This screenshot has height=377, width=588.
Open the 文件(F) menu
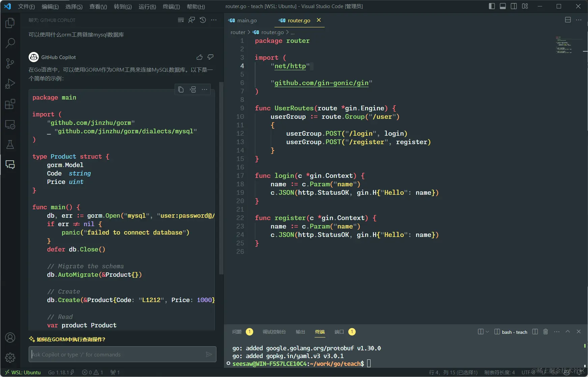click(x=26, y=6)
